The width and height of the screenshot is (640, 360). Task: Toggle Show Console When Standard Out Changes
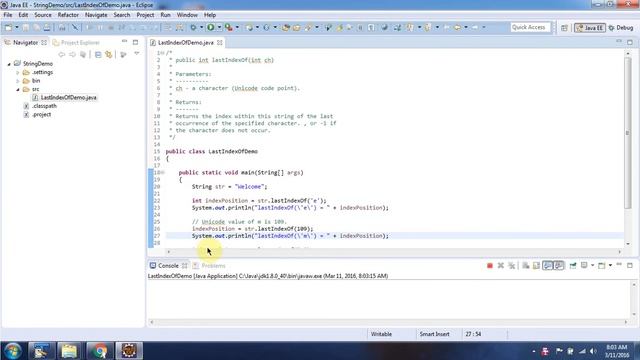548,266
